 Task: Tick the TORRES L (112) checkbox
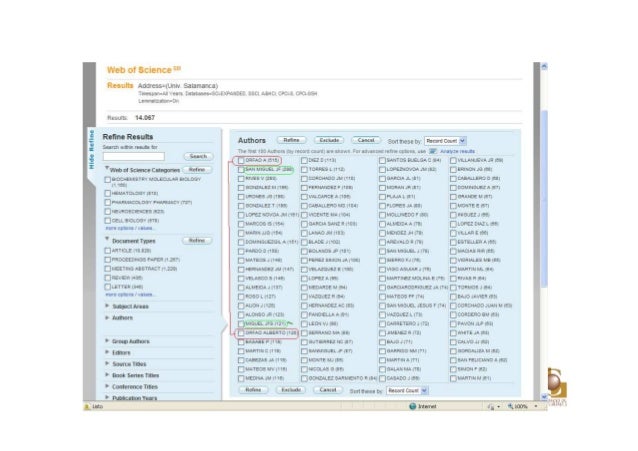pyautogui.click(x=304, y=169)
